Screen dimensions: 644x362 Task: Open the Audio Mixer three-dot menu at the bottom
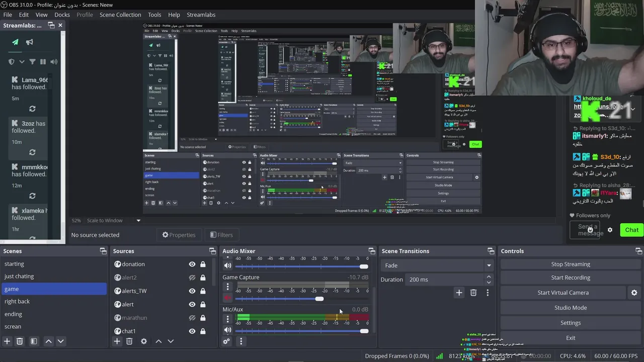[241, 341]
